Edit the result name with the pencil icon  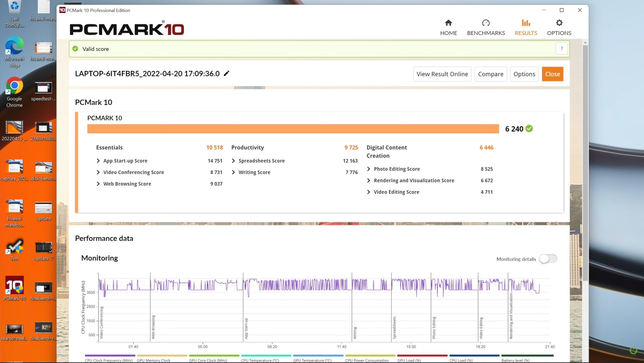click(227, 73)
